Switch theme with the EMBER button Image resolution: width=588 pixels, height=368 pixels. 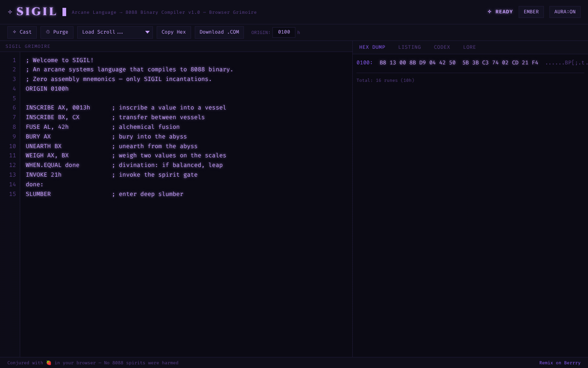(x=531, y=12)
